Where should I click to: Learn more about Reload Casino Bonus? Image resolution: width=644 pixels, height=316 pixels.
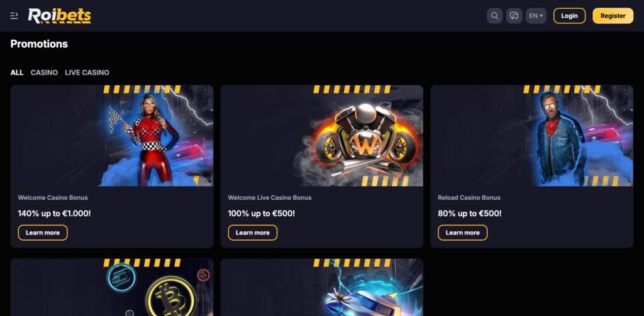[462, 232]
